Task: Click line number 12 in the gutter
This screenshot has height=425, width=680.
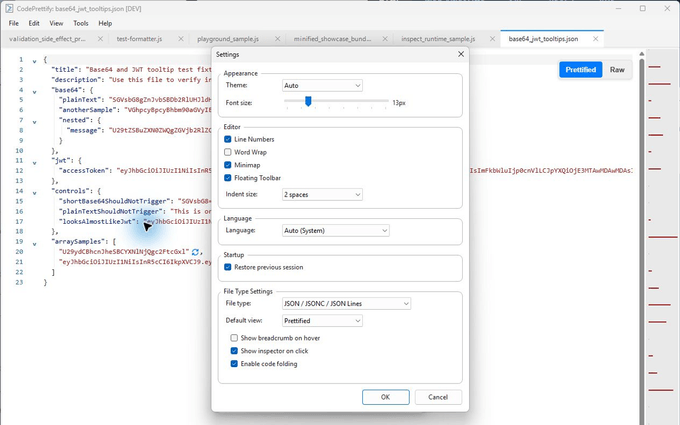Action: click(x=19, y=170)
